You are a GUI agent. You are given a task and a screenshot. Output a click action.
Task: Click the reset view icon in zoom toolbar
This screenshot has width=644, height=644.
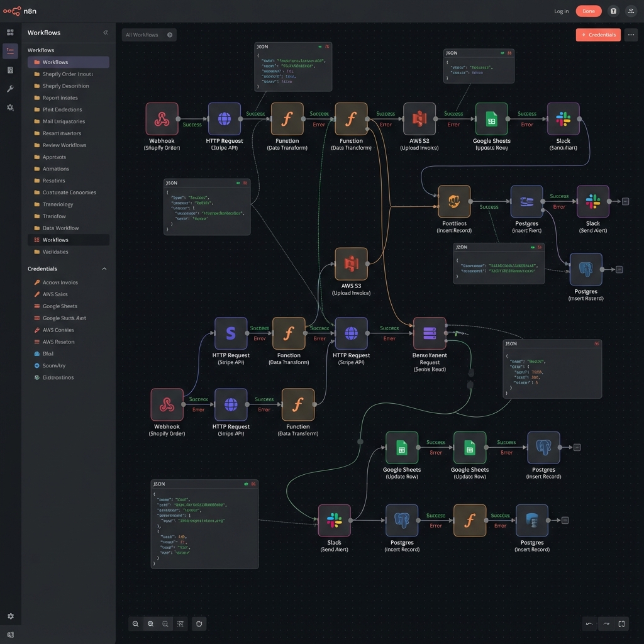point(199,624)
